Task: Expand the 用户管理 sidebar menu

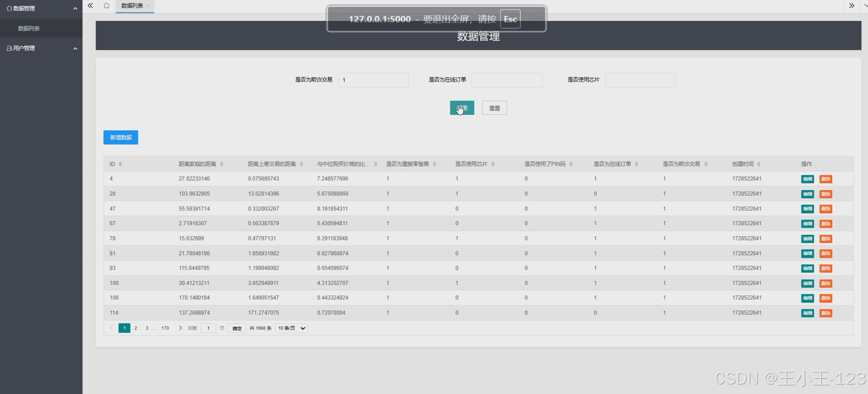Action: coord(41,48)
